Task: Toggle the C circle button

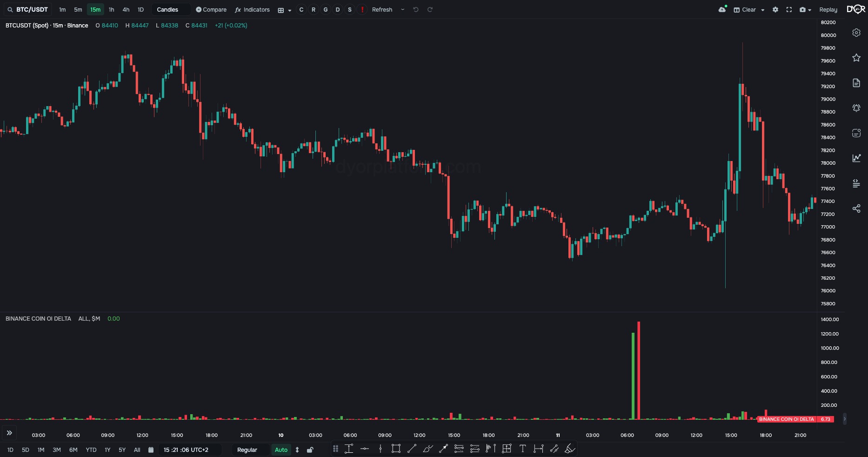Action: tap(301, 9)
